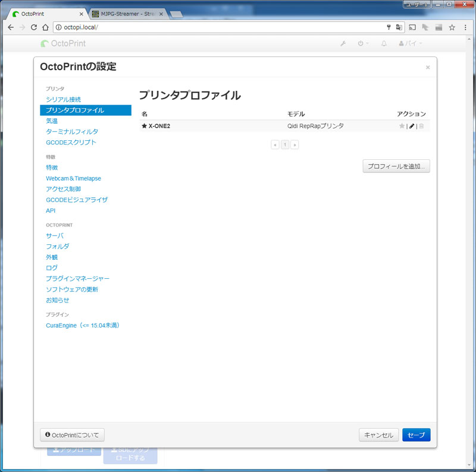Open GCODEスクリプト settings
Screen dimensions: 476x472
coord(71,142)
